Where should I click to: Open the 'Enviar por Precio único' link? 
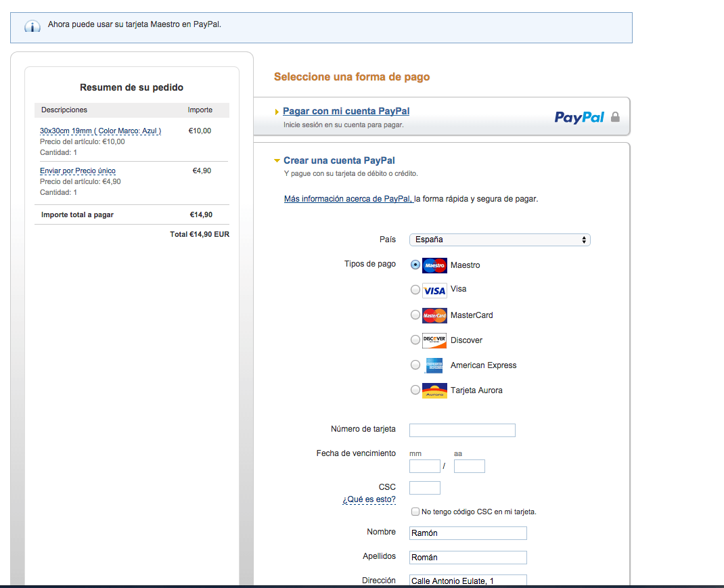click(78, 171)
